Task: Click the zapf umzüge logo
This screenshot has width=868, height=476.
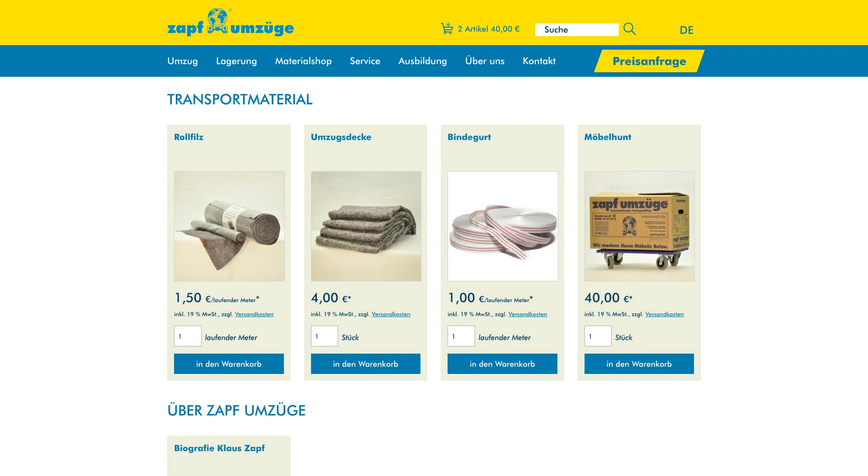Action: pyautogui.click(x=231, y=23)
